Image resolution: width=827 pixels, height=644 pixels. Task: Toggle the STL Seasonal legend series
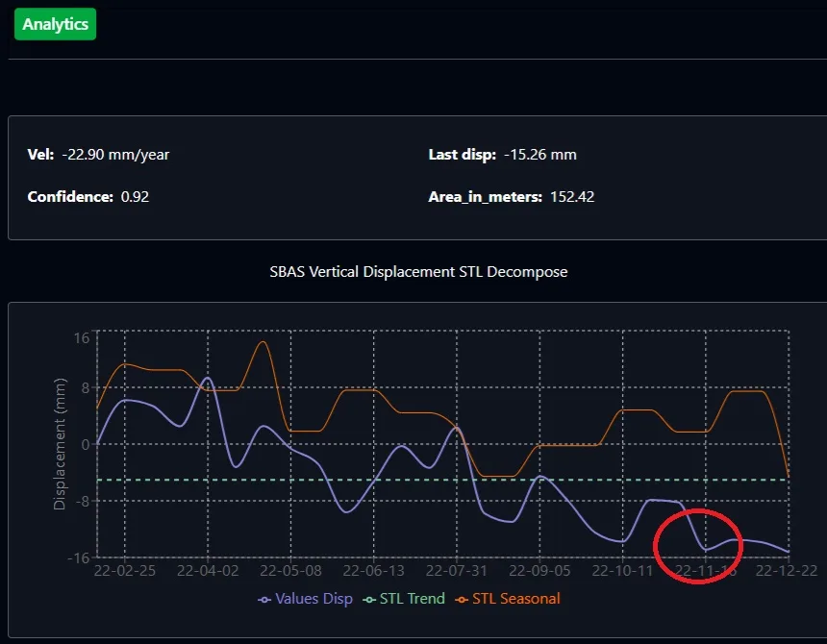tap(508, 599)
